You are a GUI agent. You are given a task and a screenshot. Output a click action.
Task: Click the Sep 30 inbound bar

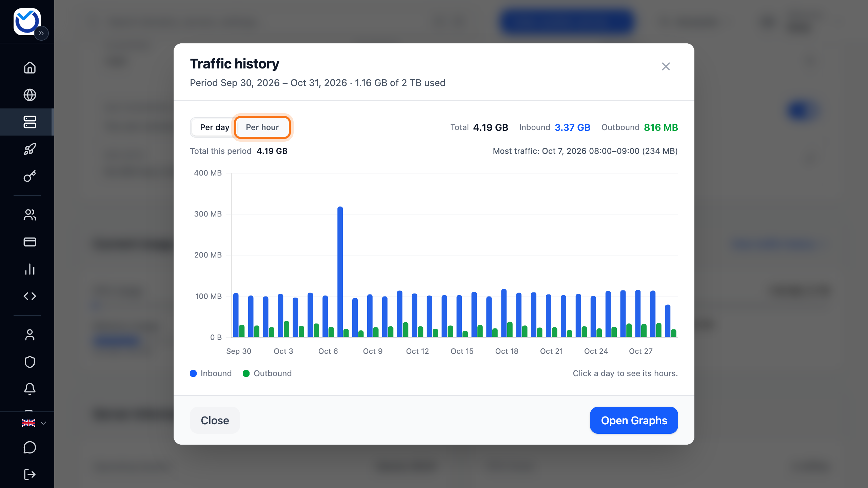(x=236, y=315)
